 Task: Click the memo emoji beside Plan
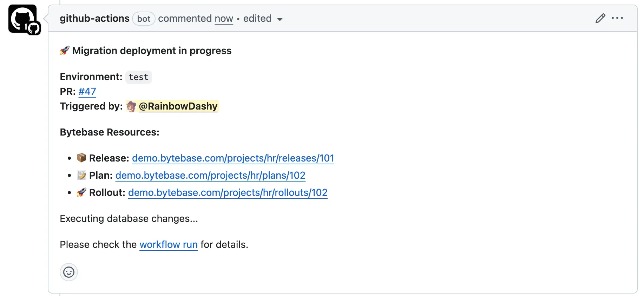[81, 175]
